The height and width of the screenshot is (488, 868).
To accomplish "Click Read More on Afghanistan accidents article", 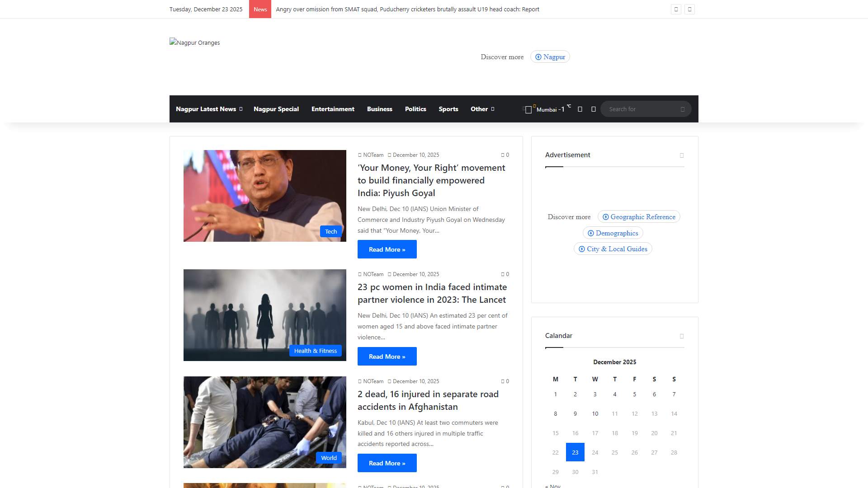I will 387,463.
